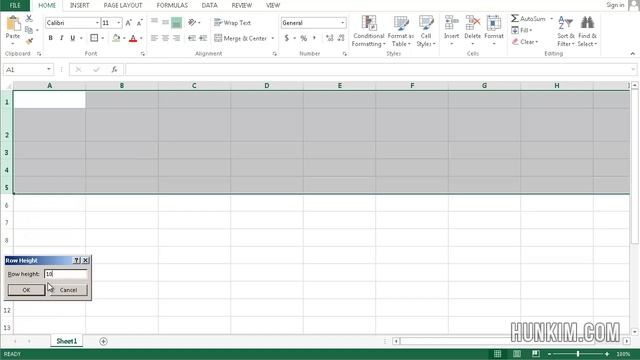Click the Insert Function fx icon

(x=114, y=70)
